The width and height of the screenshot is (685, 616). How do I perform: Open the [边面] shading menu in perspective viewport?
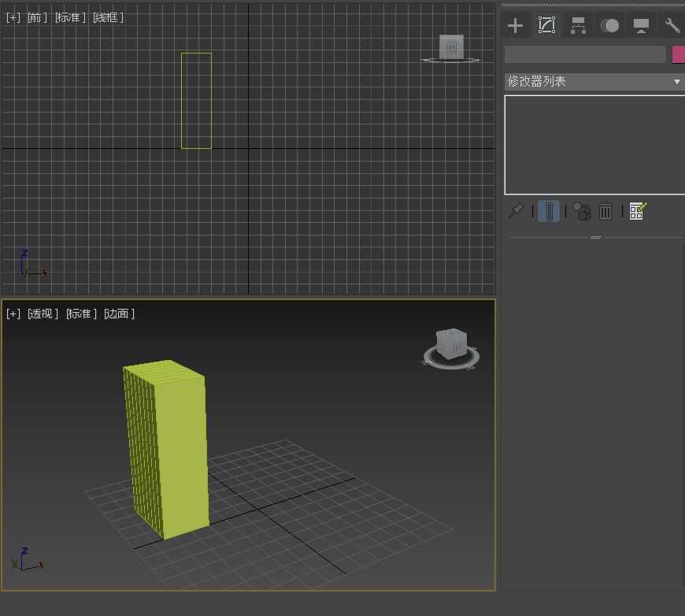[120, 314]
